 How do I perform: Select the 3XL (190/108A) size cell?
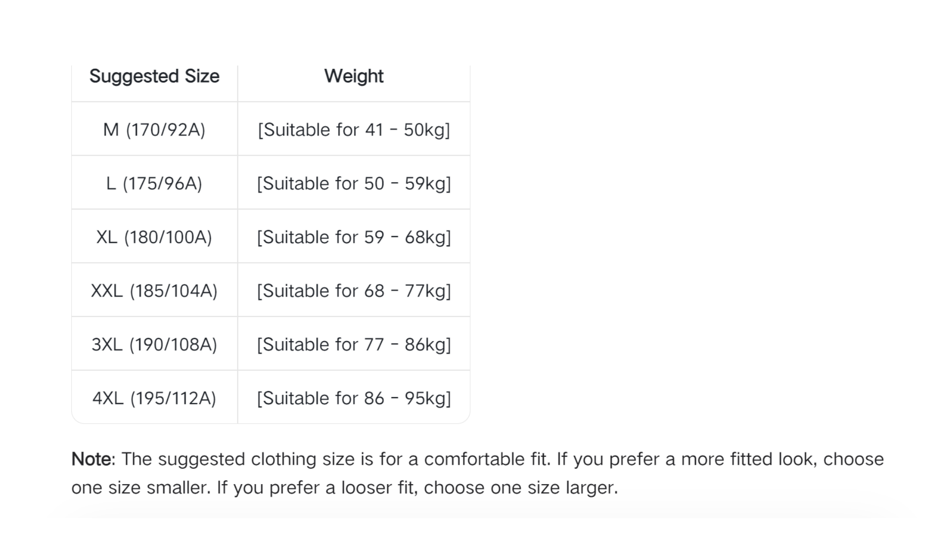pyautogui.click(x=154, y=344)
